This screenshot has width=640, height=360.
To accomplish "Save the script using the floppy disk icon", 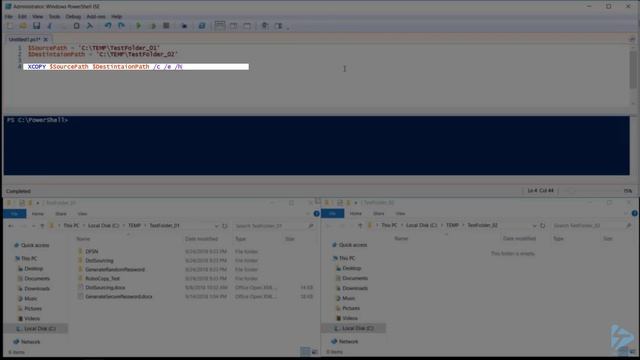I will (36, 26).
